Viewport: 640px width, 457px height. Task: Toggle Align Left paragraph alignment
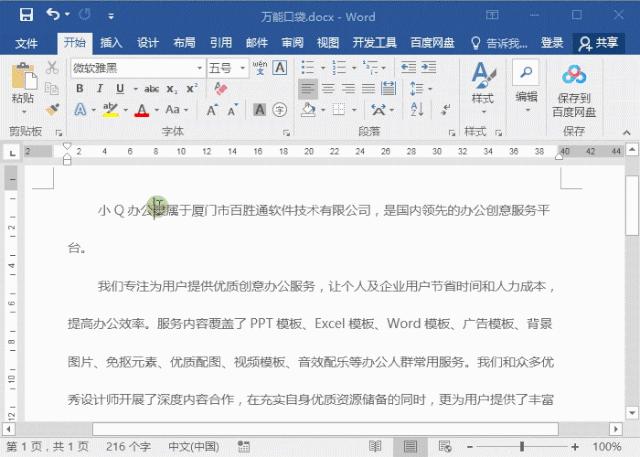(x=308, y=89)
